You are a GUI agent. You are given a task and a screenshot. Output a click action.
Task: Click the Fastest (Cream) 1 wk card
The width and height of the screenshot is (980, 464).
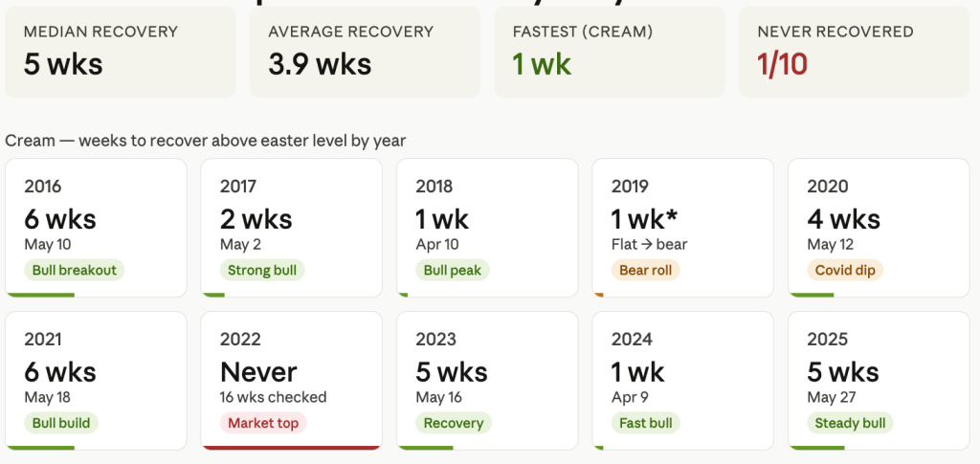610,52
